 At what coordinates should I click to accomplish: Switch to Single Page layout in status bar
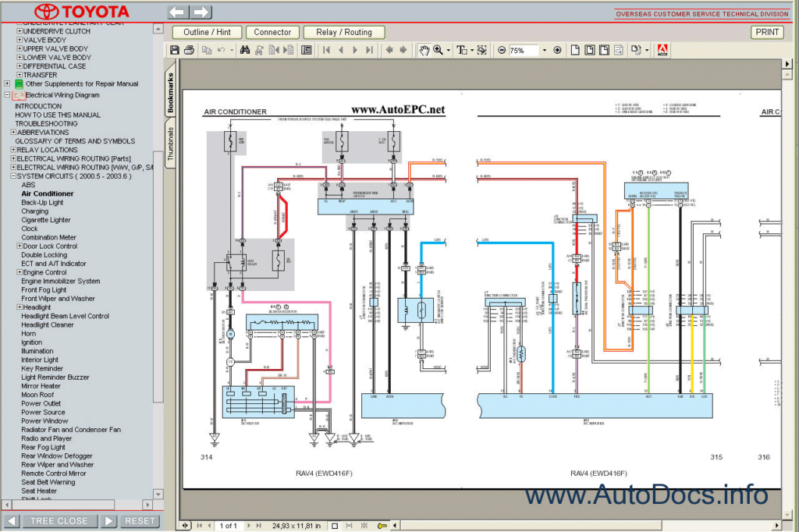coord(335,526)
